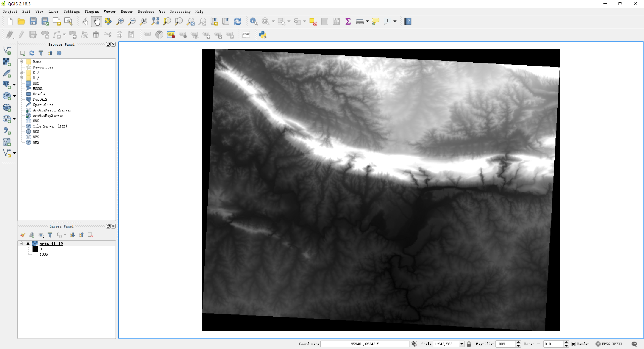
Task: Open Text Annotation dropdown arrow
Action: (395, 21)
